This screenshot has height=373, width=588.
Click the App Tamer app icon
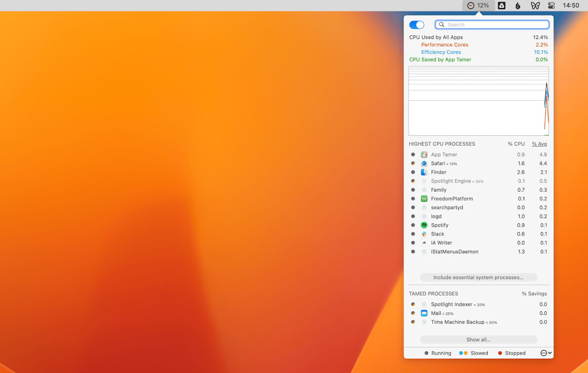424,154
